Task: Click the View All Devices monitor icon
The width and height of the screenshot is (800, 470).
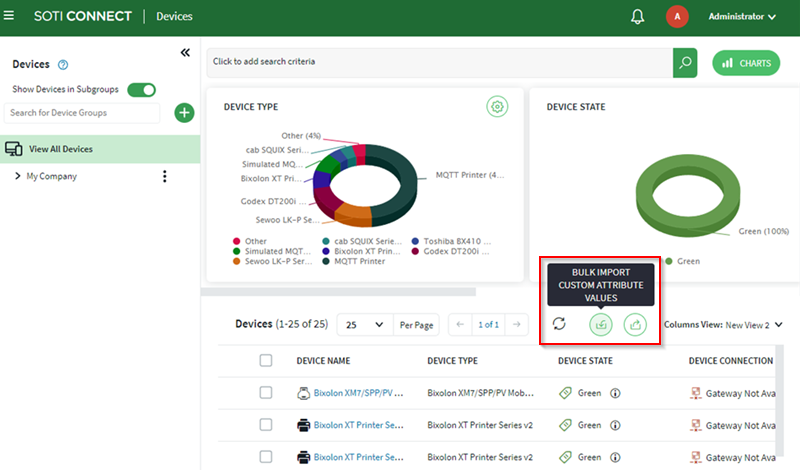Action: tap(14, 149)
